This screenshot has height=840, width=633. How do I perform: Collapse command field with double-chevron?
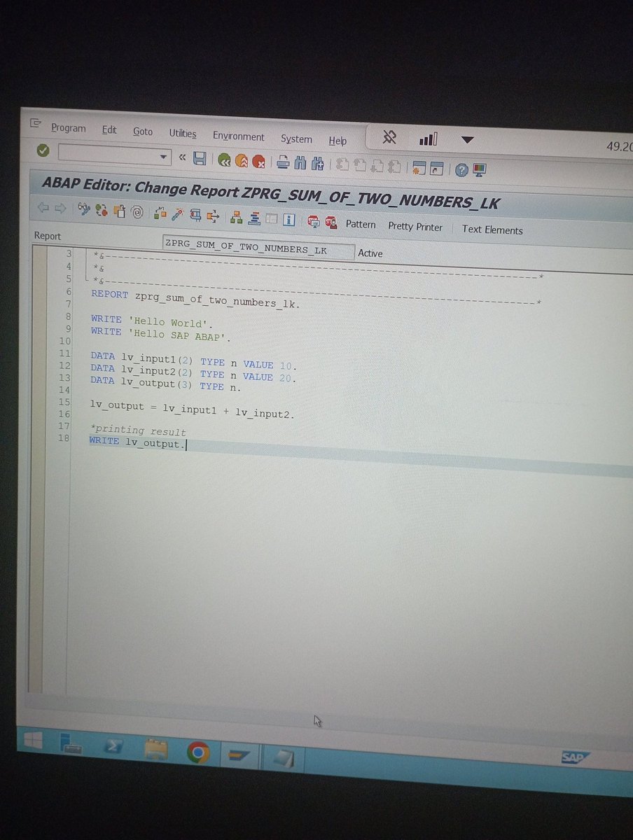point(183,157)
